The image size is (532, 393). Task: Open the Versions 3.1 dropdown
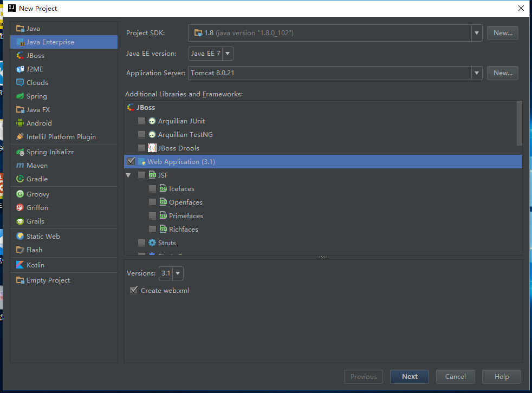178,273
